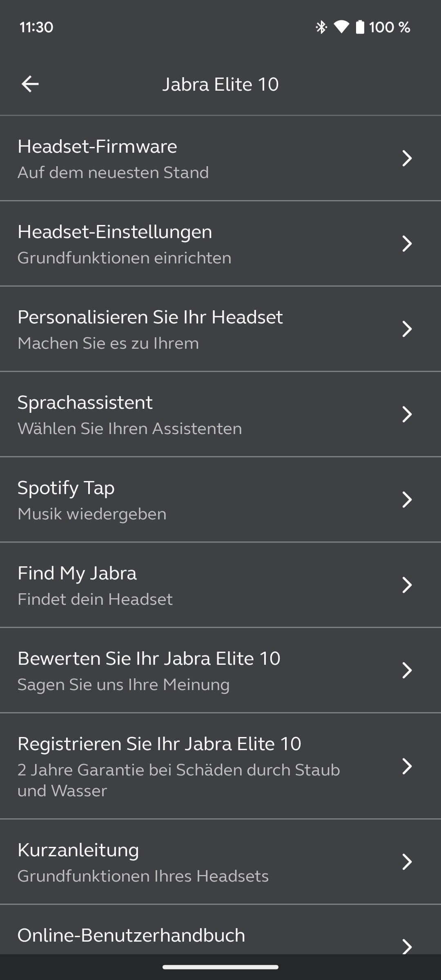Tap the chevron for Sprachassistent
This screenshot has width=441, height=980.
click(x=407, y=414)
